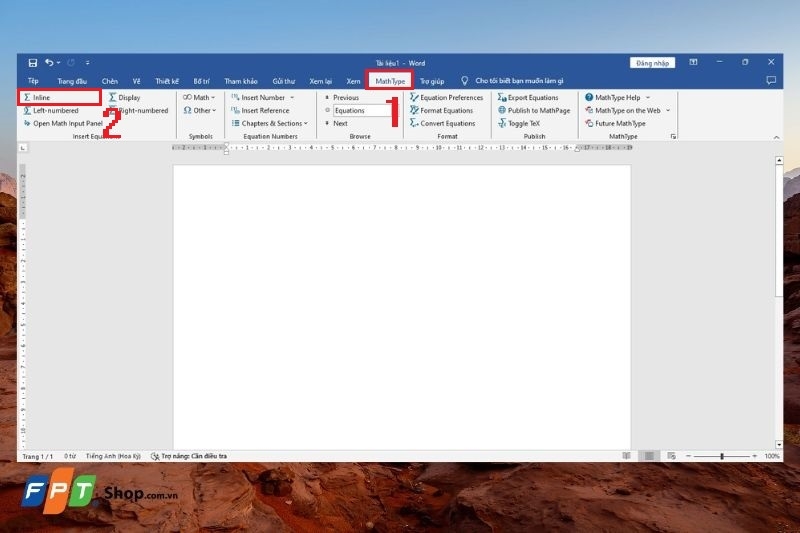Open the Chèn ribbon tab
Screen dimensions: 800x533
[x=110, y=81]
